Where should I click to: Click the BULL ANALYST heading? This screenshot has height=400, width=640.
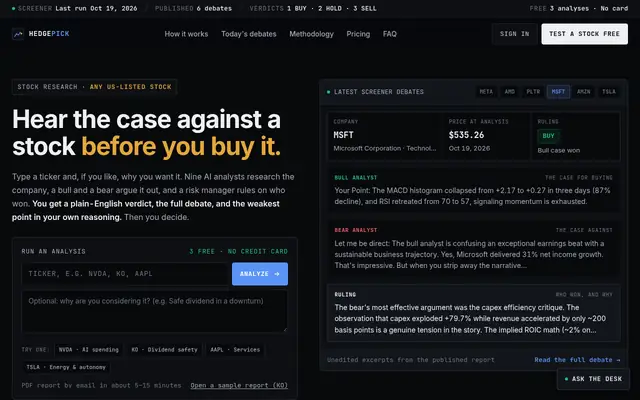click(x=356, y=178)
